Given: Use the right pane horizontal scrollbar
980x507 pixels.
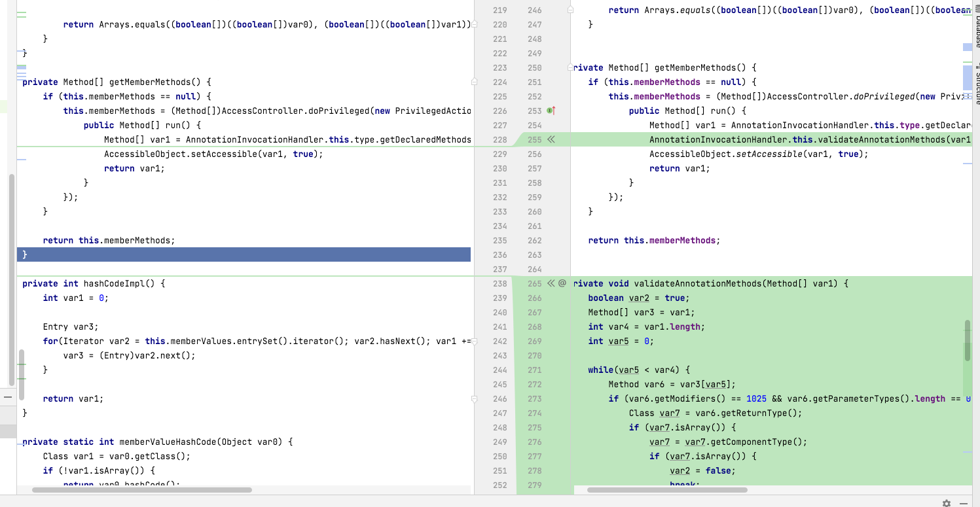Looking at the screenshot, I should (667, 489).
